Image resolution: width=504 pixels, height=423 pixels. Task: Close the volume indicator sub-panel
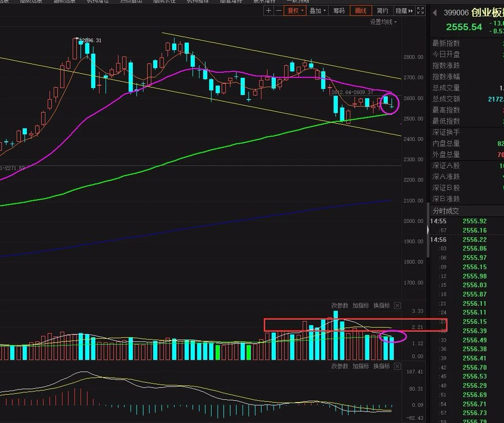(x=397, y=306)
